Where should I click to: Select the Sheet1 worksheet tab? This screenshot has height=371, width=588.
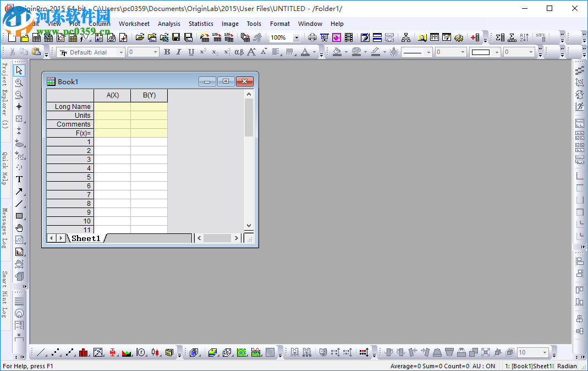pyautogui.click(x=86, y=238)
